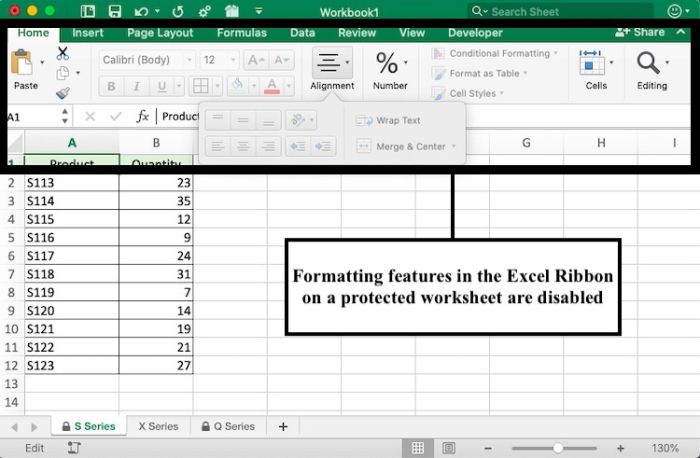Screen dimensions: 700x458
Task: Switch to the Review ribbon tab
Action: point(357,33)
